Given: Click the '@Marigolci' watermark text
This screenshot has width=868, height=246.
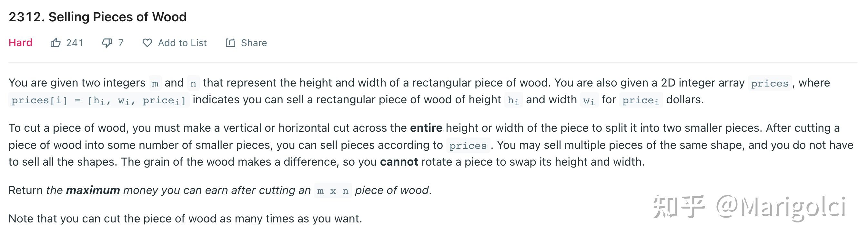Looking at the screenshot, I should pos(781,206).
